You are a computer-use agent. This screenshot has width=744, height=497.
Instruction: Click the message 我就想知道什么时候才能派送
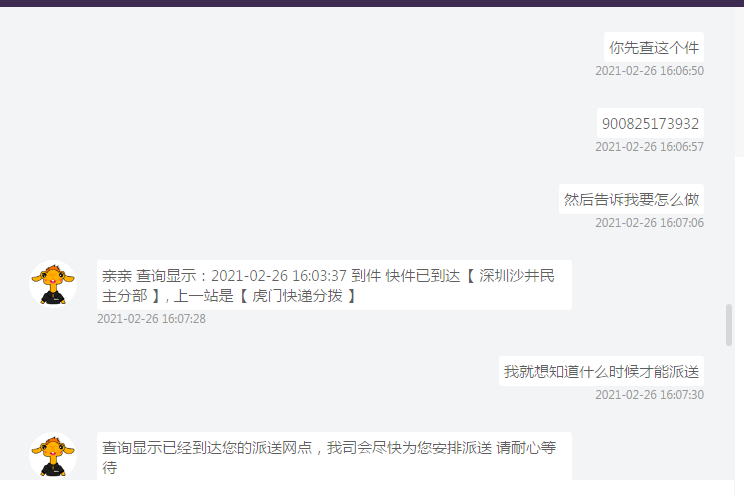[x=601, y=371]
